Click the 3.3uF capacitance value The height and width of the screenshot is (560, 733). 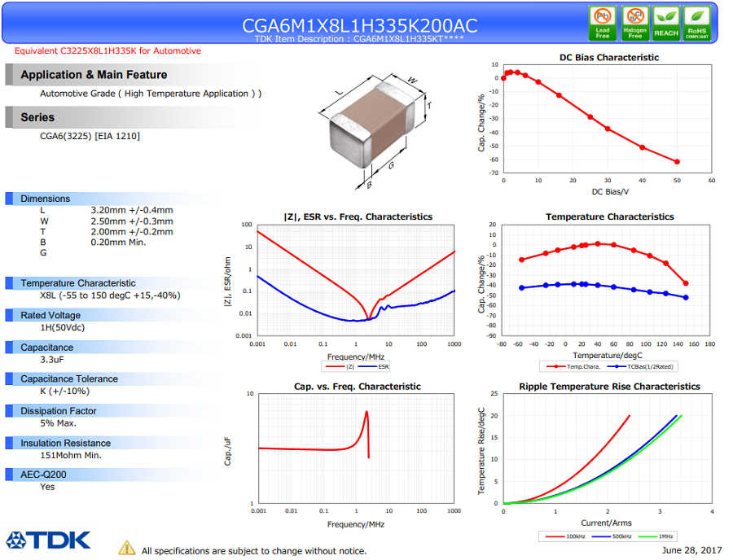(52, 360)
